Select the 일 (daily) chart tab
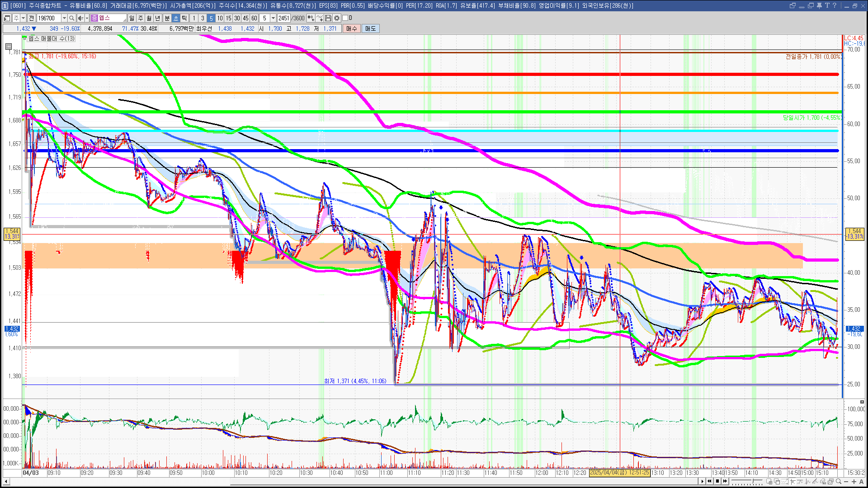 132,18
